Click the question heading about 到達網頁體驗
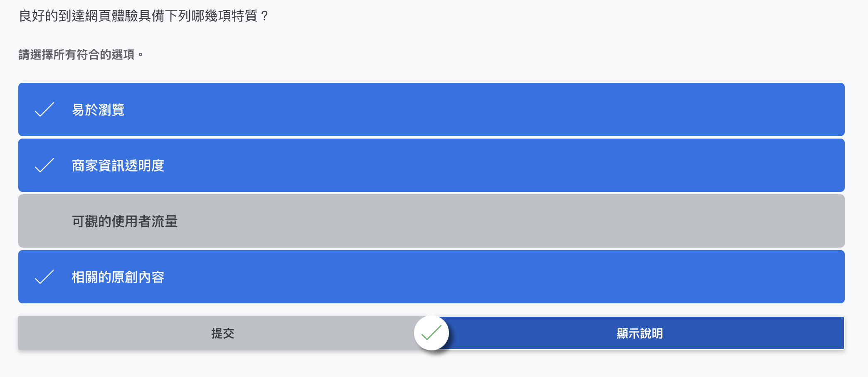Viewport: 868px width, 377px height. [144, 16]
